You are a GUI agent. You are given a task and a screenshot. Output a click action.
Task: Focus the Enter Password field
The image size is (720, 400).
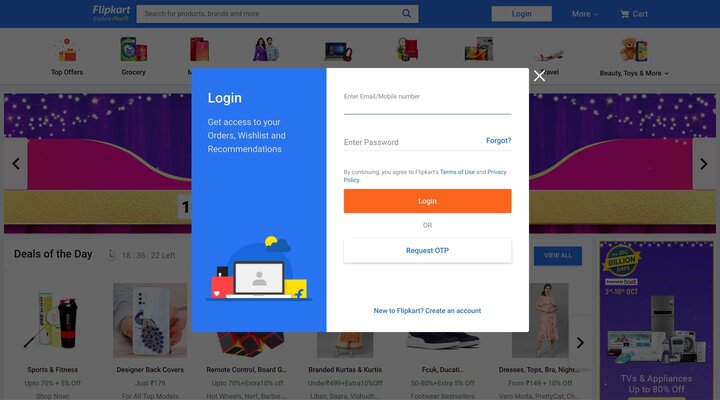413,142
